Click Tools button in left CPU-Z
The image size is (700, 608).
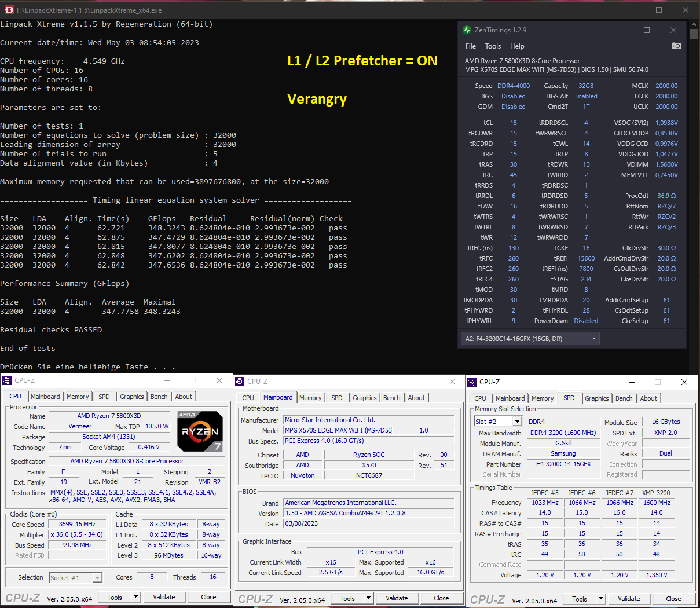(115, 597)
